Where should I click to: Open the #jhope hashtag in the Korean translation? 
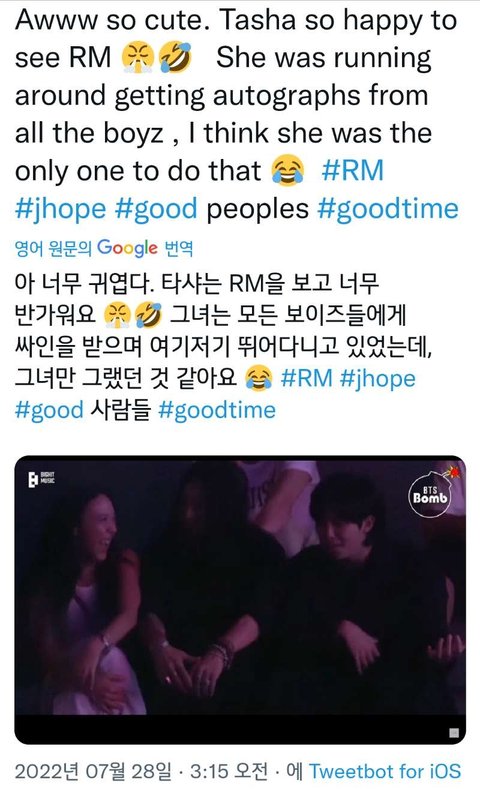378,378
